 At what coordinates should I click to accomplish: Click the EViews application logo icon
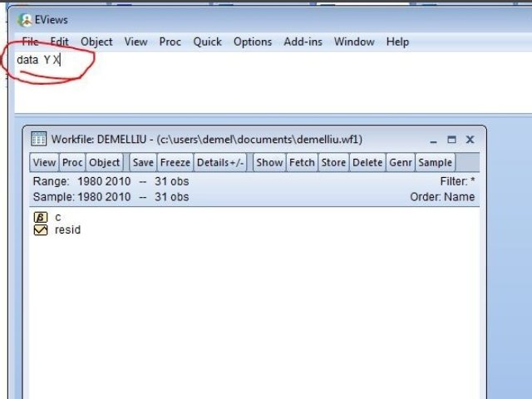click(26, 20)
